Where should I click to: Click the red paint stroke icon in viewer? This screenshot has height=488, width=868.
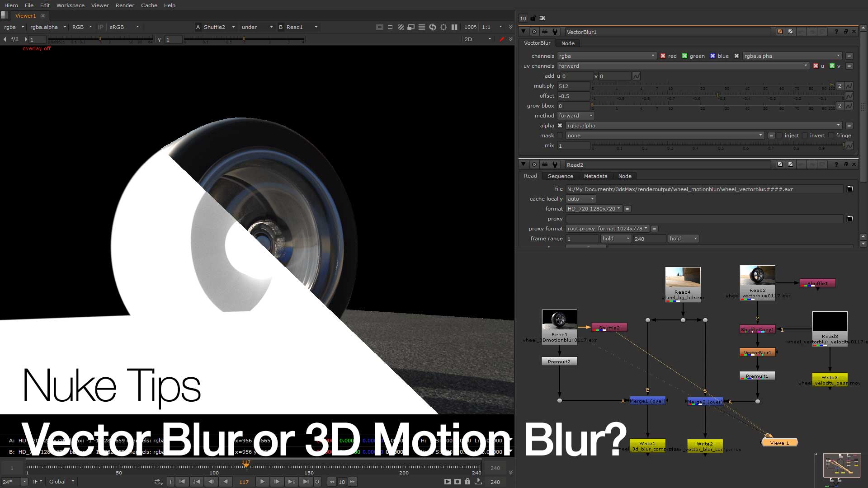coord(502,39)
